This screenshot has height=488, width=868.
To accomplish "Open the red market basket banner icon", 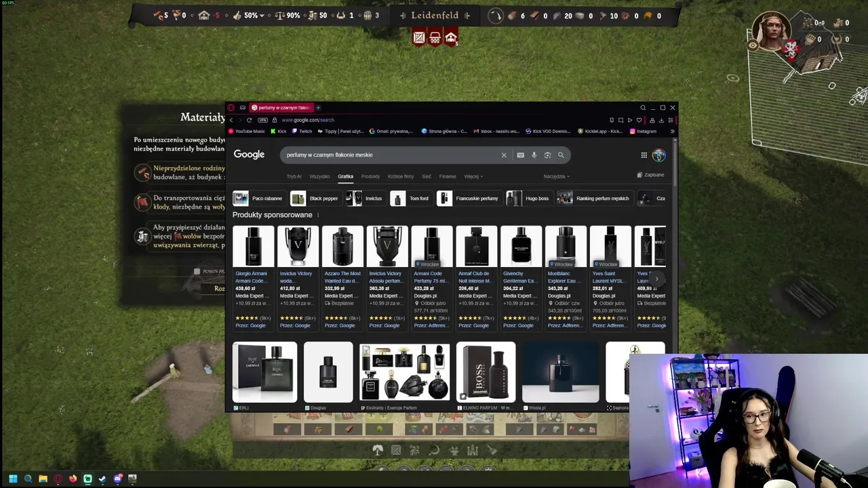I will tap(435, 38).
